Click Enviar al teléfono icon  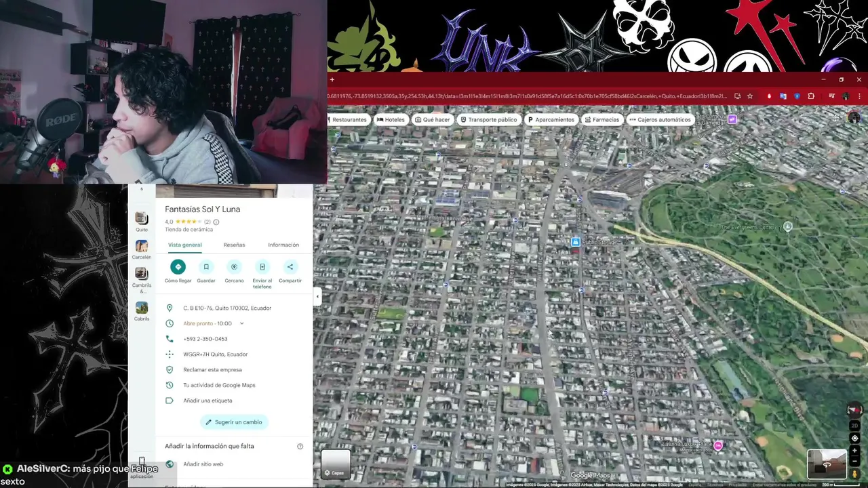point(262,266)
